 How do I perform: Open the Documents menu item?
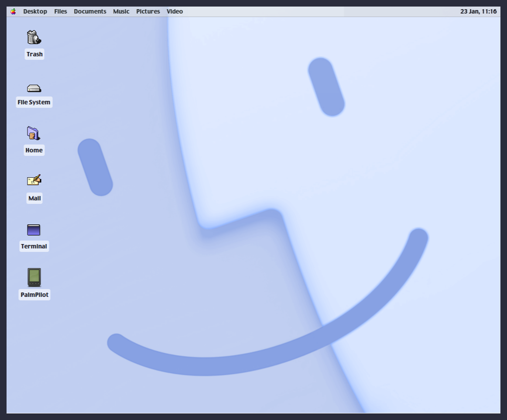pos(90,11)
